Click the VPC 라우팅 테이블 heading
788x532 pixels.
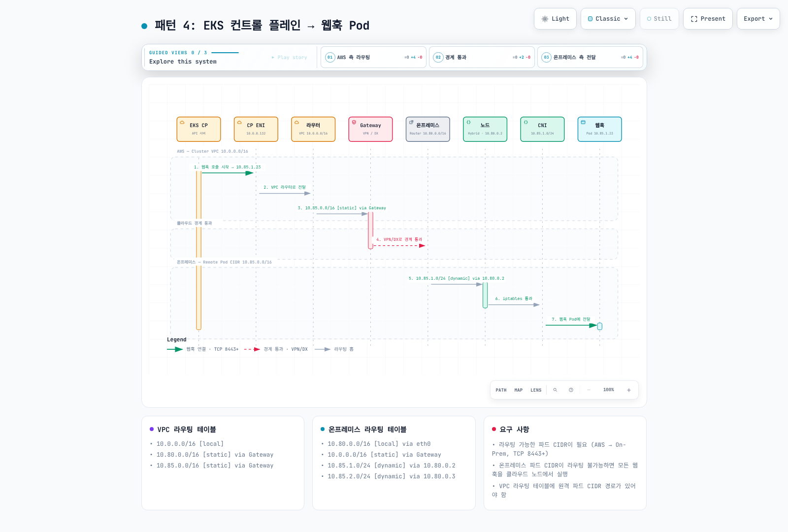pyautogui.click(x=187, y=430)
